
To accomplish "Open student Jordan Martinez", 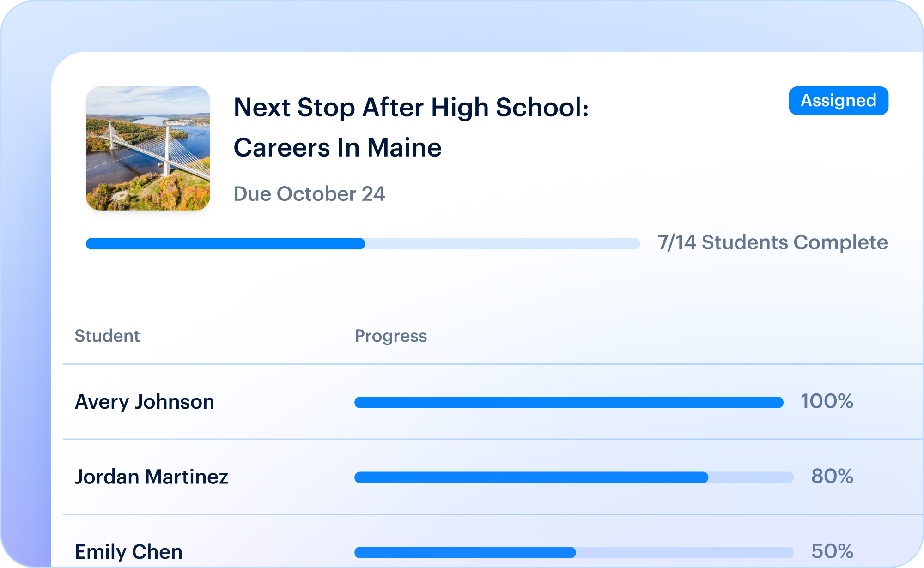I will (152, 477).
